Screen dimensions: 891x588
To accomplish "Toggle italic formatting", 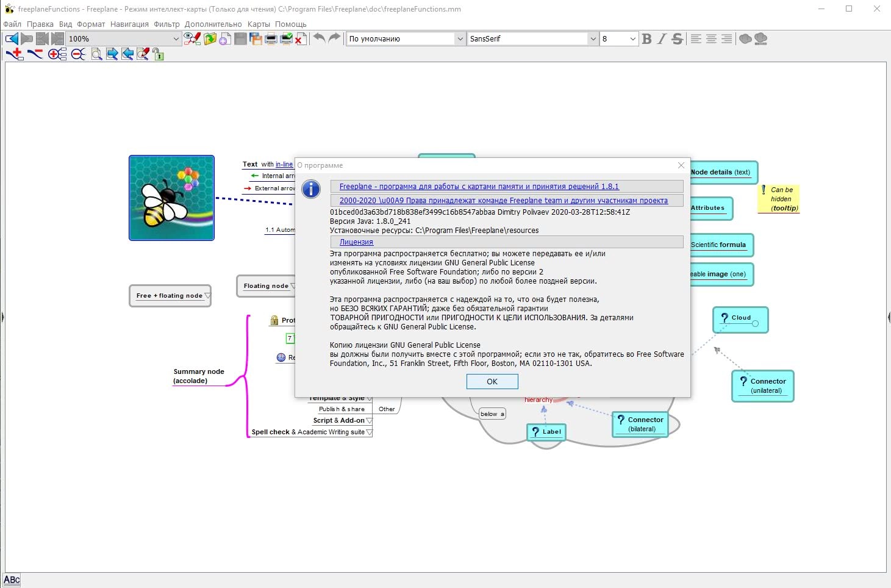I will coord(662,38).
